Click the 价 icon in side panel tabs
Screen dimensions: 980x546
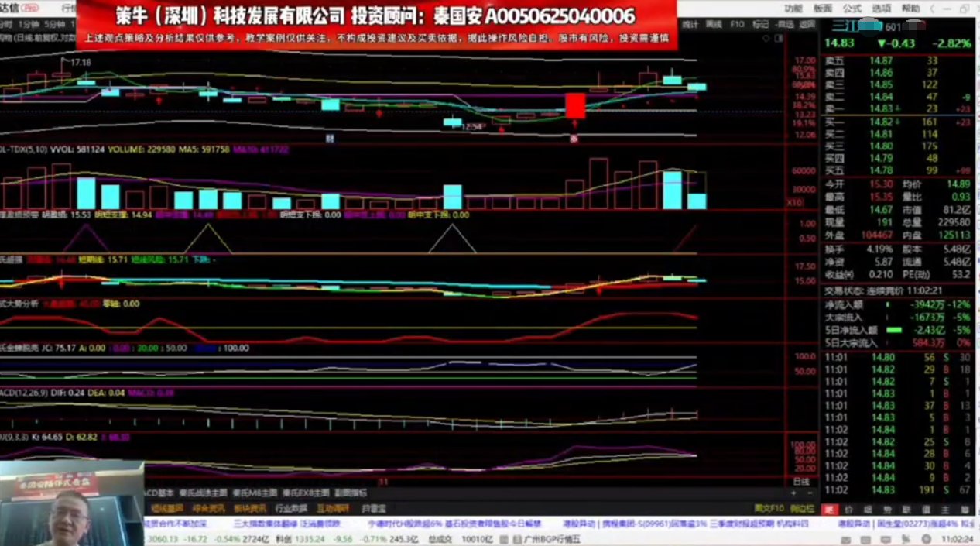(848, 510)
